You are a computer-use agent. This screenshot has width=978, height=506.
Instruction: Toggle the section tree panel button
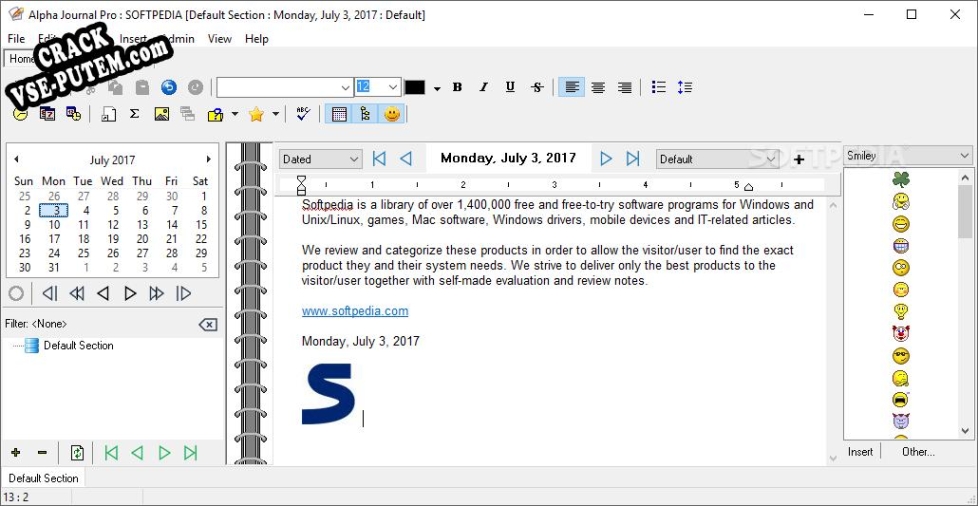coord(365,114)
